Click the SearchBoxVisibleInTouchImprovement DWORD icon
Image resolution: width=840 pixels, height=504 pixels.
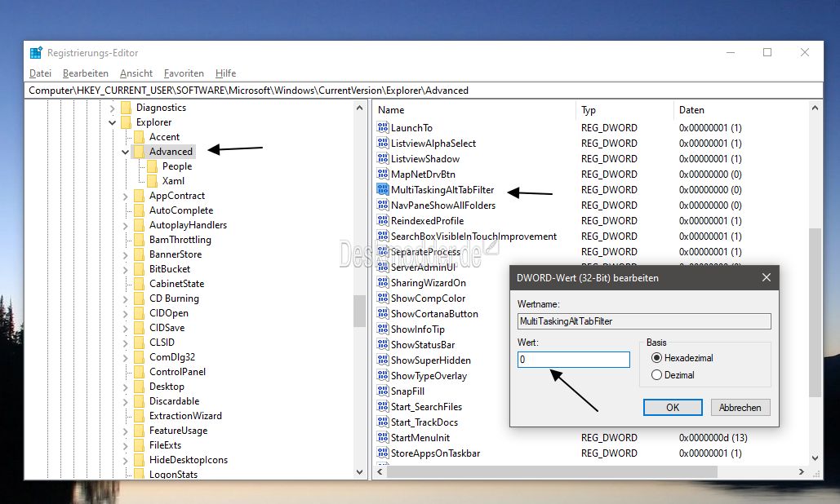(x=383, y=236)
